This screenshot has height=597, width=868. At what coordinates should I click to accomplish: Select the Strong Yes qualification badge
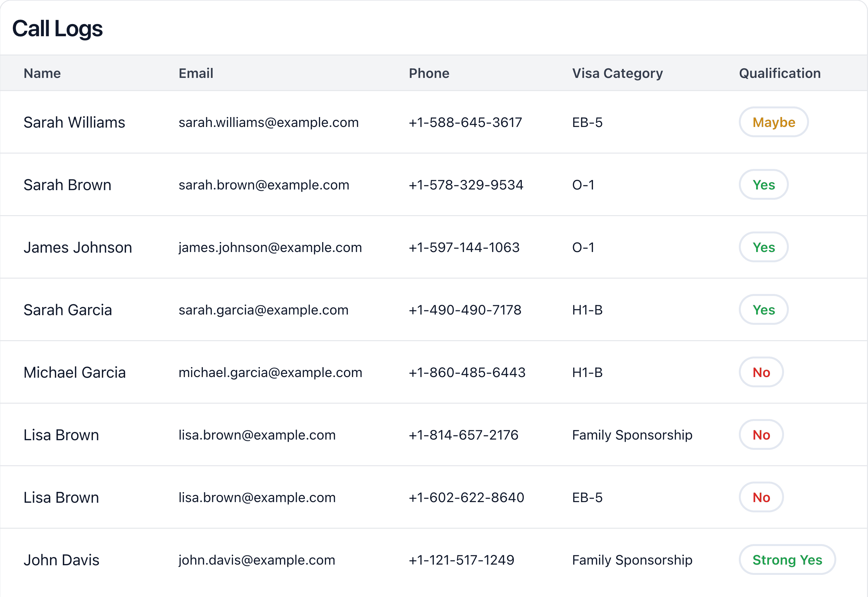tap(787, 560)
